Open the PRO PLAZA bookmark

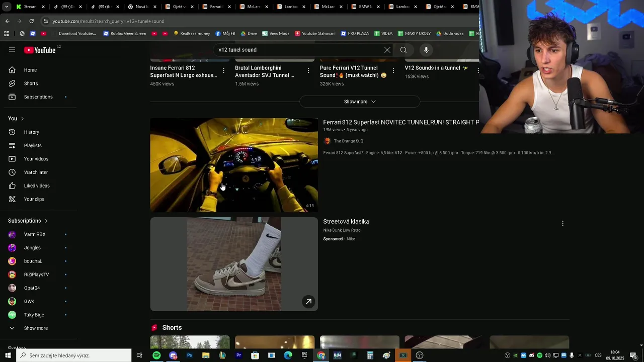[x=355, y=34]
